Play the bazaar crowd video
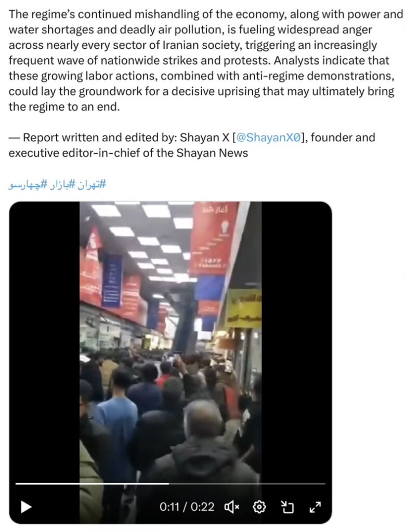The image size is (406, 532). [26, 507]
